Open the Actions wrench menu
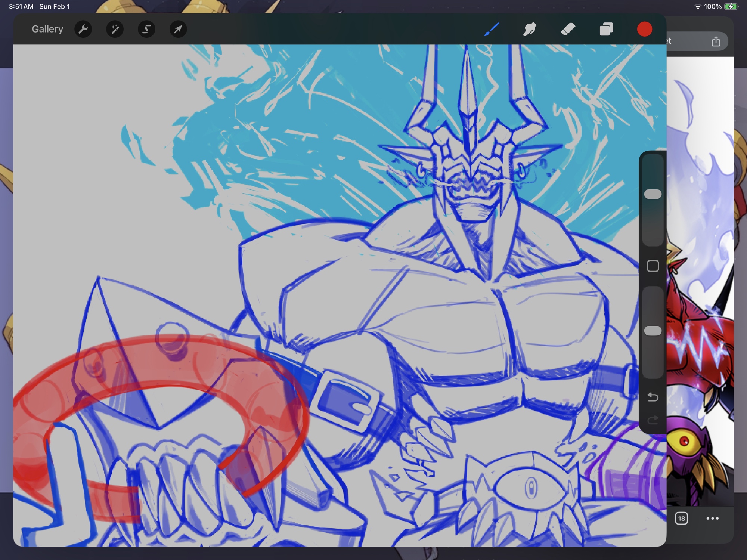 click(83, 29)
